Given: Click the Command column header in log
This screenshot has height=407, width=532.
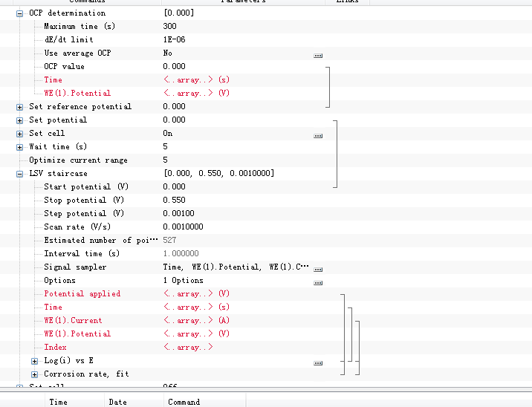Looking at the screenshot, I should click(184, 403).
